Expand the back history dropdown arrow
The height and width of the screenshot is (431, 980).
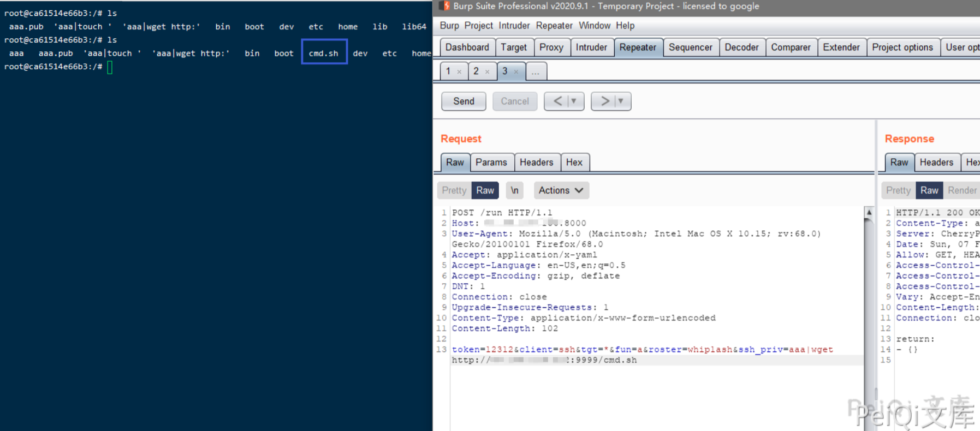coord(573,101)
